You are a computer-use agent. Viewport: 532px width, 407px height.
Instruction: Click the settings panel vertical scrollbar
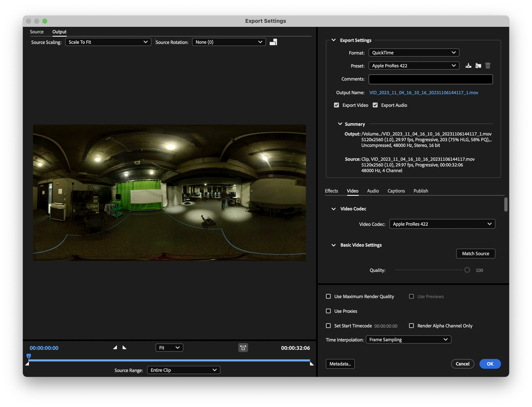[x=506, y=205]
